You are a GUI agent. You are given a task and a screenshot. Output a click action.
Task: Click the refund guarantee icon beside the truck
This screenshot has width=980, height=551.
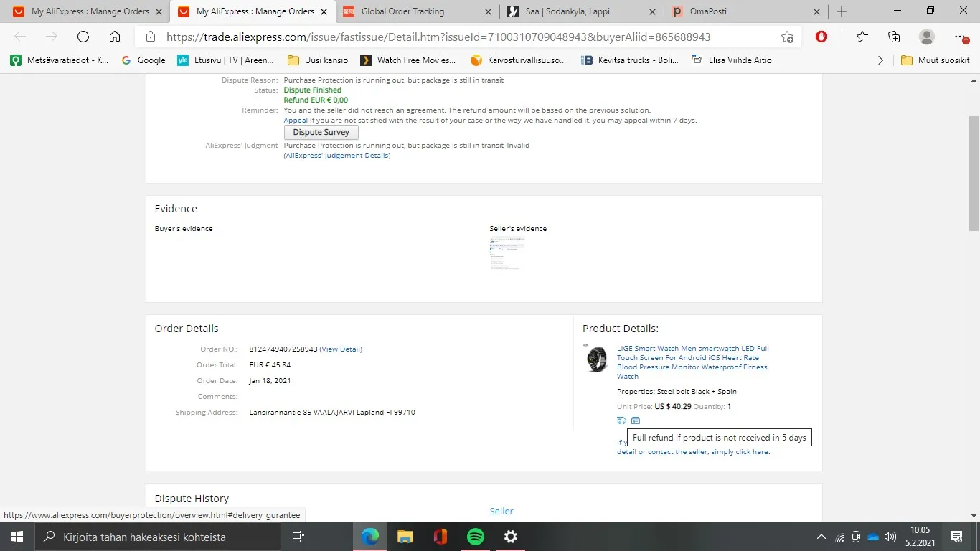click(x=636, y=420)
